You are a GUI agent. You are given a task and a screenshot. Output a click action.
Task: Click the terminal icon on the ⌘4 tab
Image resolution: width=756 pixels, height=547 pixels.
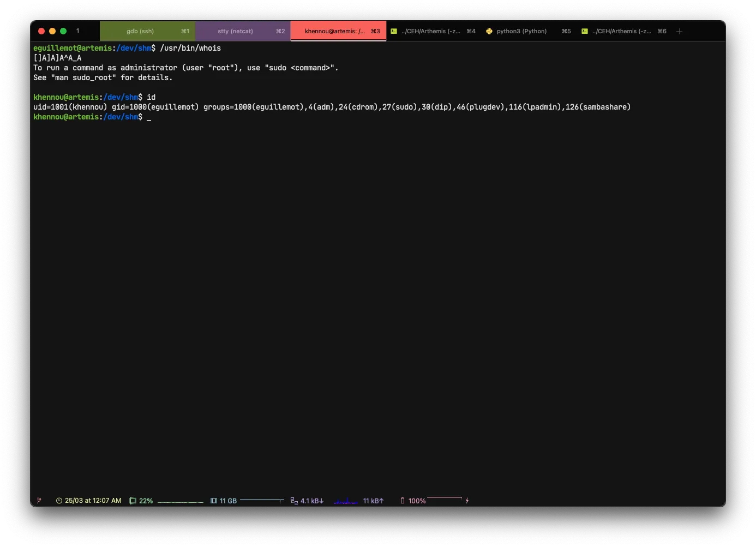point(394,31)
